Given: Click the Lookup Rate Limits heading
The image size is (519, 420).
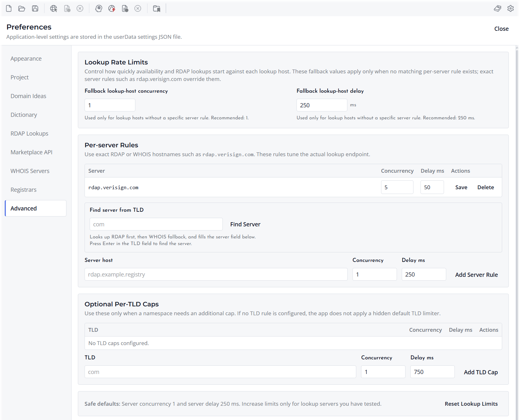Looking at the screenshot, I should click(x=116, y=62).
